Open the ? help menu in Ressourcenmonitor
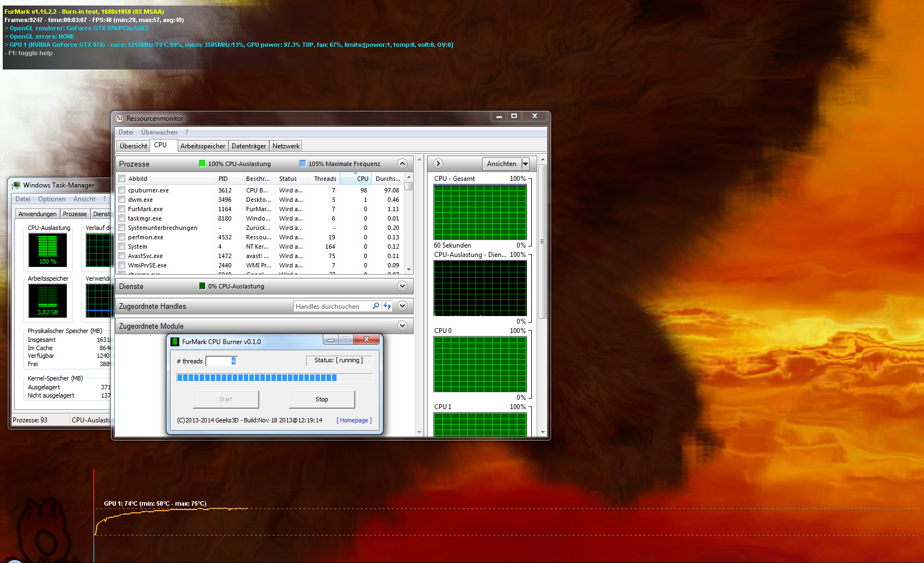Screen dimensions: 924x563 tap(187, 132)
